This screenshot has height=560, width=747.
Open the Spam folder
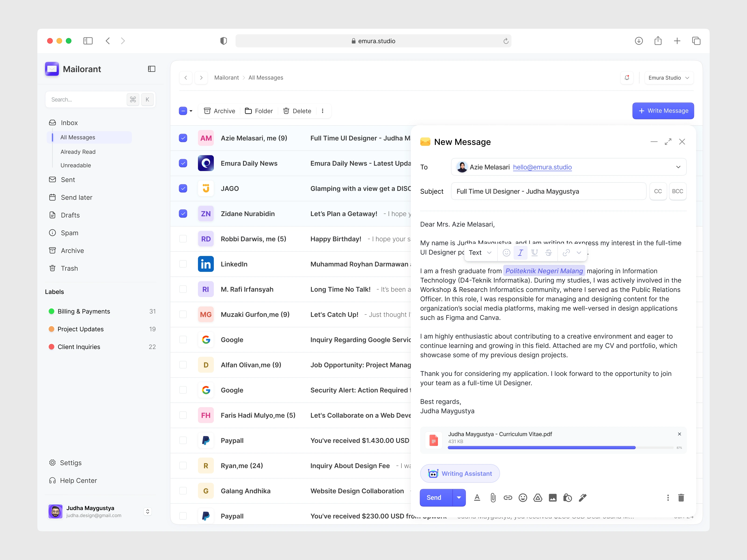(x=64, y=233)
